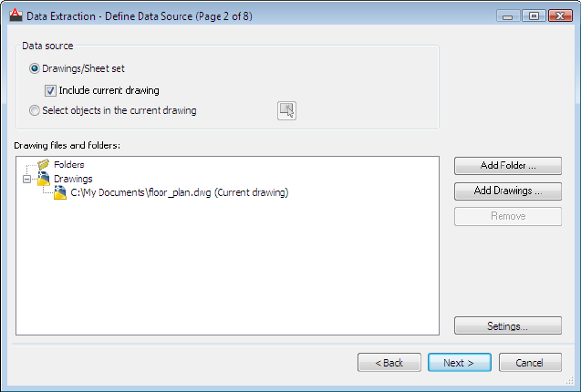
Task: Click the Drawings node folder icon
Action: click(x=43, y=179)
